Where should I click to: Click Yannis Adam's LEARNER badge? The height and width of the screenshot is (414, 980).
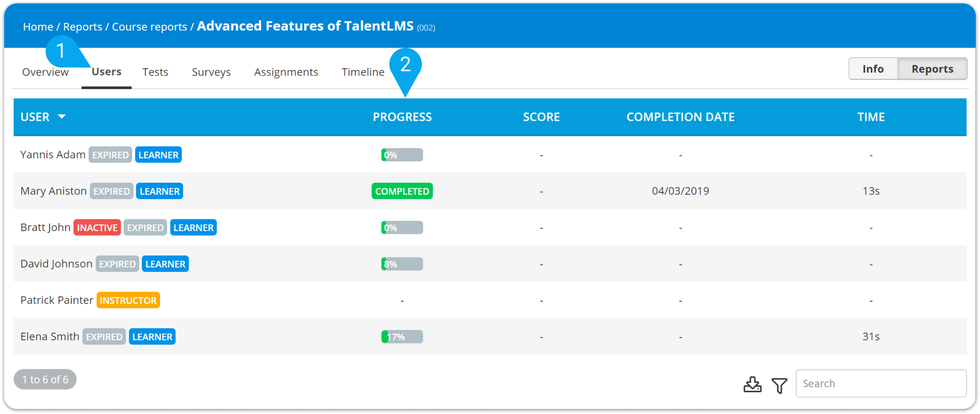158,155
